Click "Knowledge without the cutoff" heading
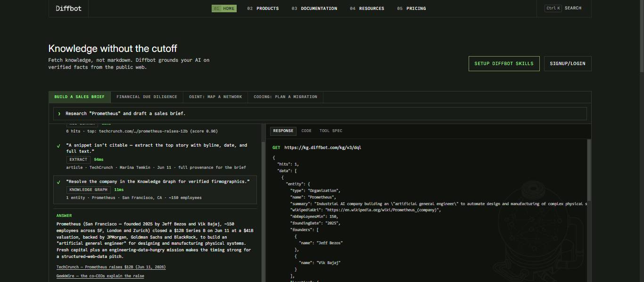This screenshot has height=282, width=644. 113,49
